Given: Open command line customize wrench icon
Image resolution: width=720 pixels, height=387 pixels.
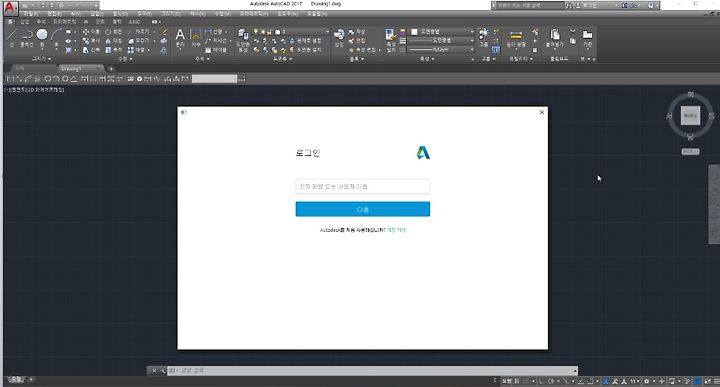Looking at the screenshot, I should [x=163, y=370].
